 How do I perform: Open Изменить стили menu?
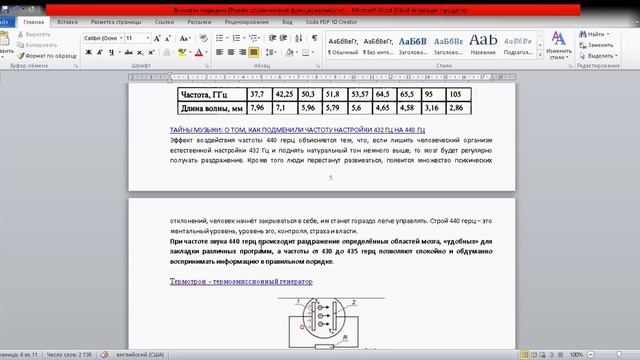[x=558, y=46]
